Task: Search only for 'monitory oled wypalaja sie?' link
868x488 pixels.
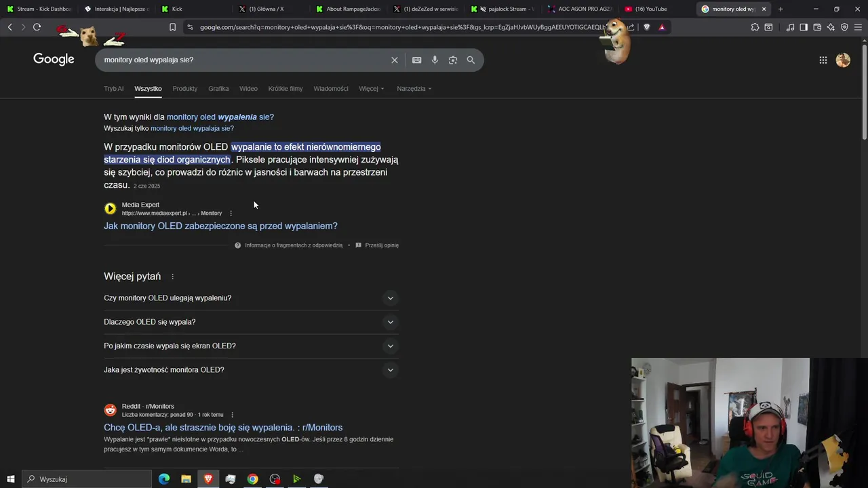Action: tap(192, 129)
